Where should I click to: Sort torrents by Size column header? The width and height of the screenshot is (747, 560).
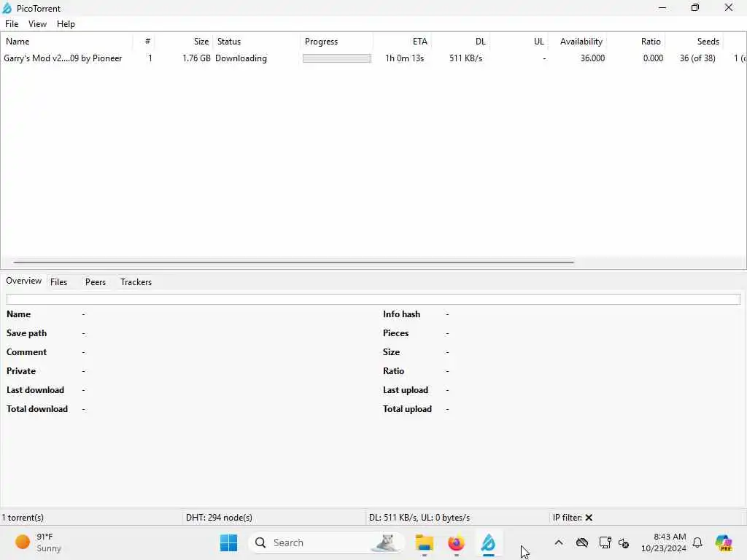click(x=184, y=42)
